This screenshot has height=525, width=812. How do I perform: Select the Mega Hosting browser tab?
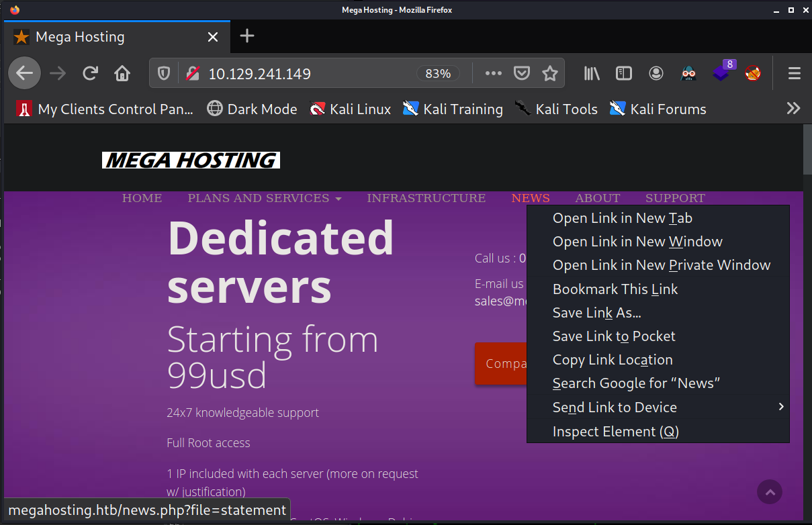pyautogui.click(x=117, y=36)
